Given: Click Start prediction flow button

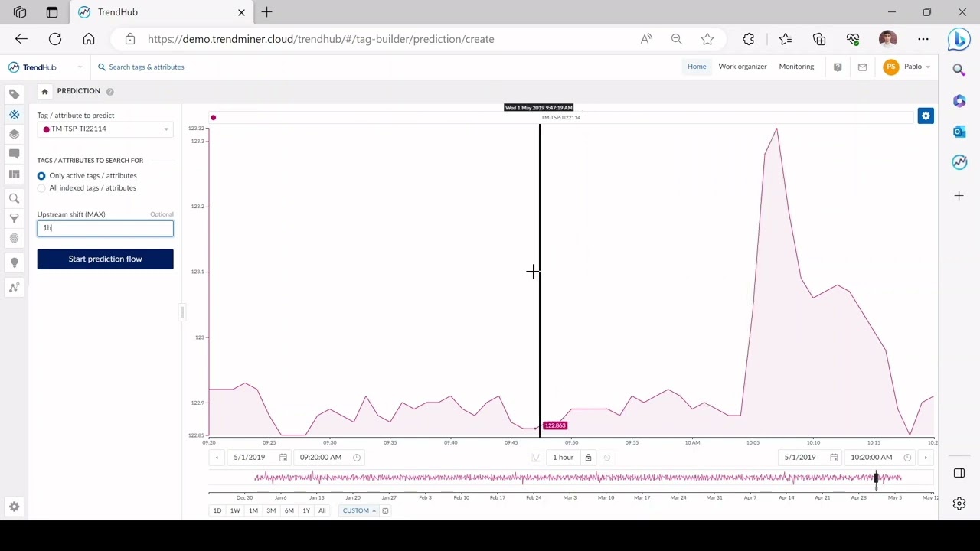Looking at the screenshot, I should 105,259.
